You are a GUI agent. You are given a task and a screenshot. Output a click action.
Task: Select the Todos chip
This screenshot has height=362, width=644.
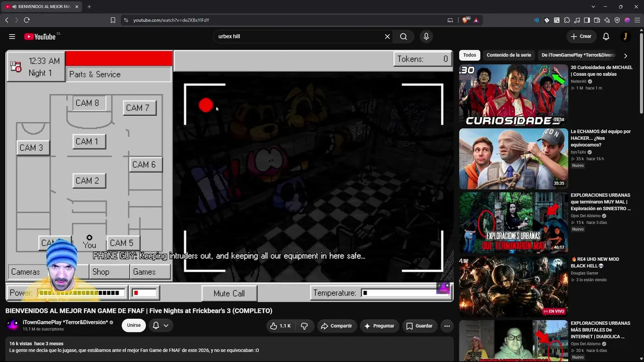tap(469, 55)
